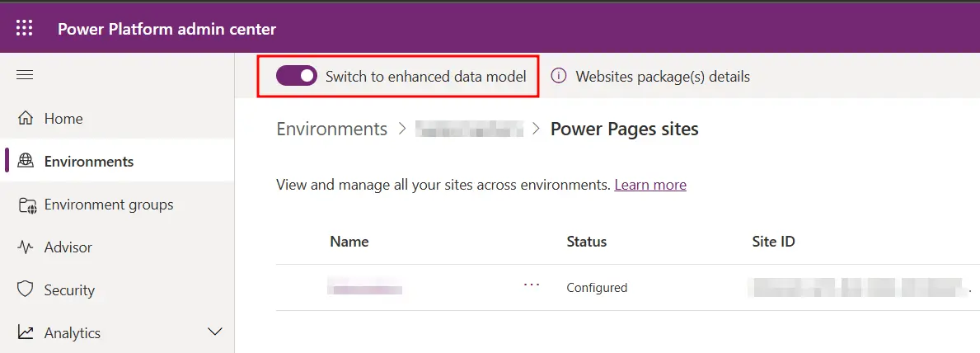Expand the Analytics section chevron
The image size is (980, 353).
[x=214, y=332]
